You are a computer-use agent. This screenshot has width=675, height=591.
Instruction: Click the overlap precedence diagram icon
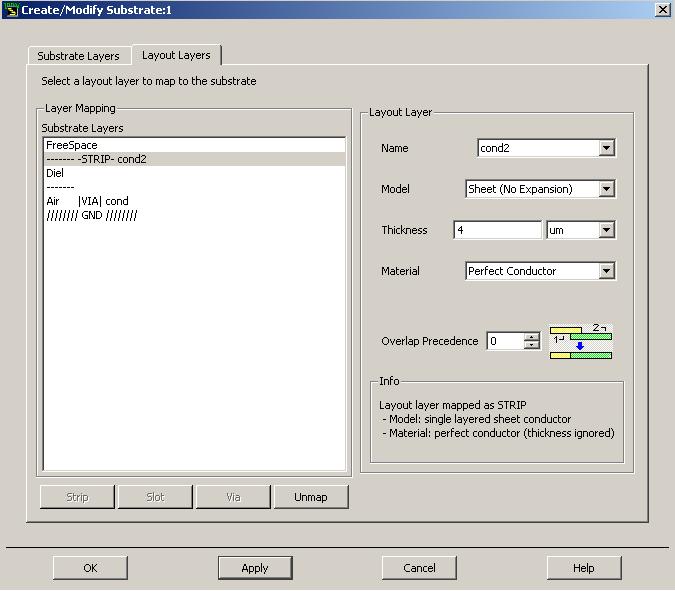click(581, 341)
